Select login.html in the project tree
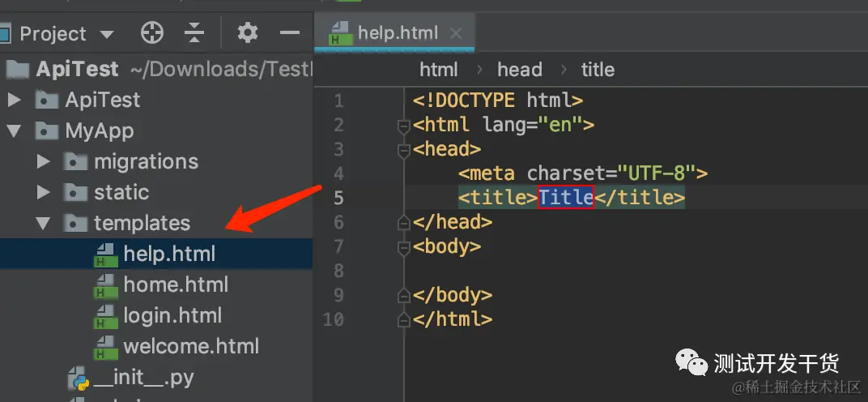The height and width of the screenshot is (402, 868). tap(156, 315)
